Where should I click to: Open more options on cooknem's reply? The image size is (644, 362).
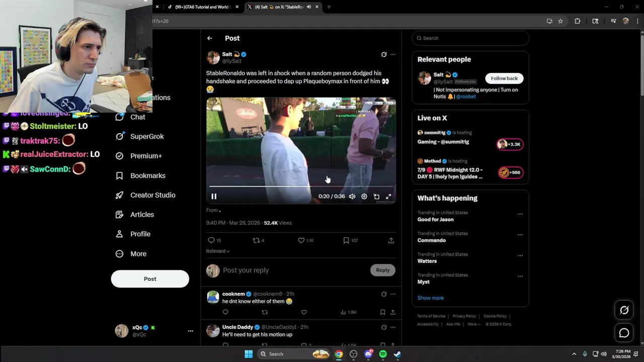click(393, 294)
